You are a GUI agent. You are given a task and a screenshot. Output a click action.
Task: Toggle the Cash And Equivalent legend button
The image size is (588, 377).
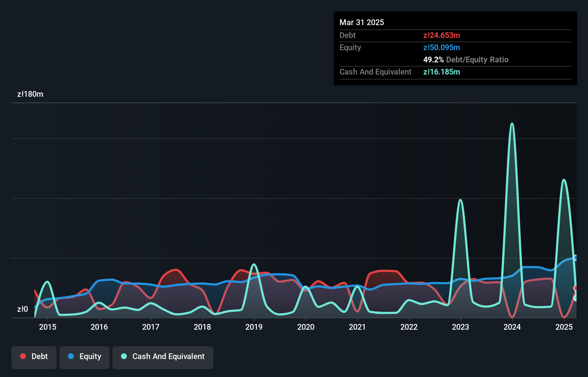(163, 357)
